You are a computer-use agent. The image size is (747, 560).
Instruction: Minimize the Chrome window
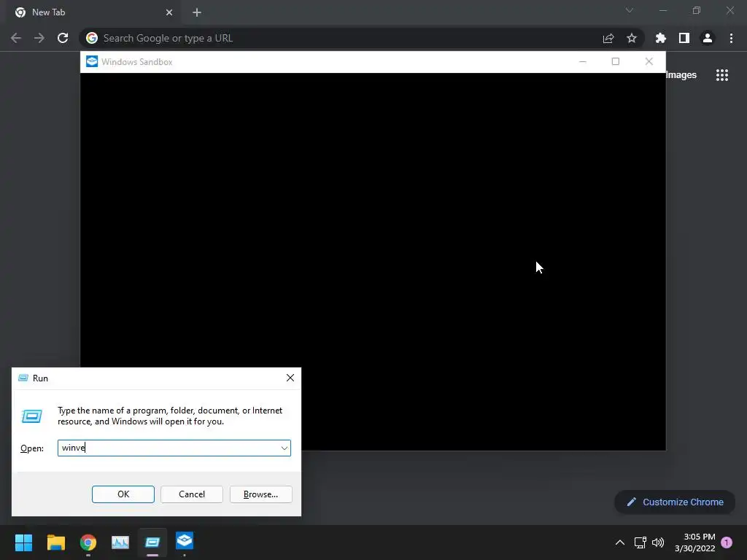pos(662,10)
